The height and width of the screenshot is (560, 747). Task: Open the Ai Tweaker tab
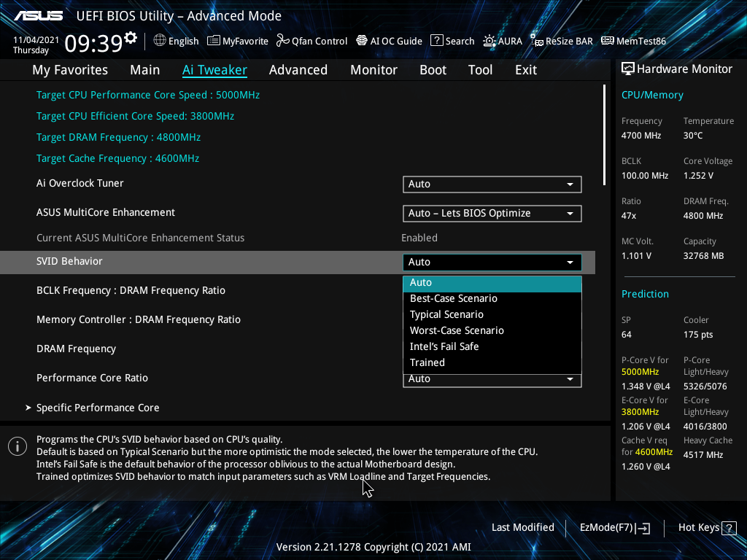[x=214, y=70]
